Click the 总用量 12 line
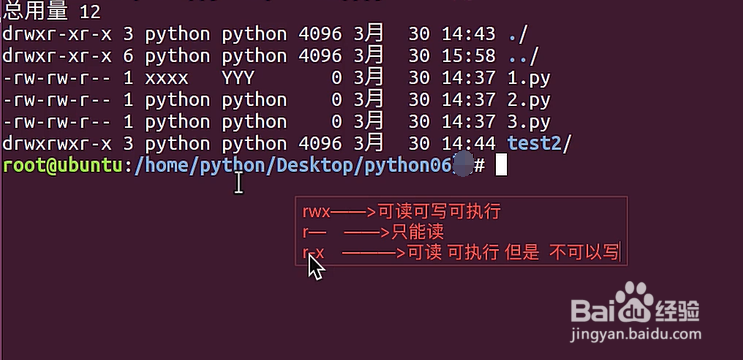This screenshot has width=743, height=360. [51, 11]
